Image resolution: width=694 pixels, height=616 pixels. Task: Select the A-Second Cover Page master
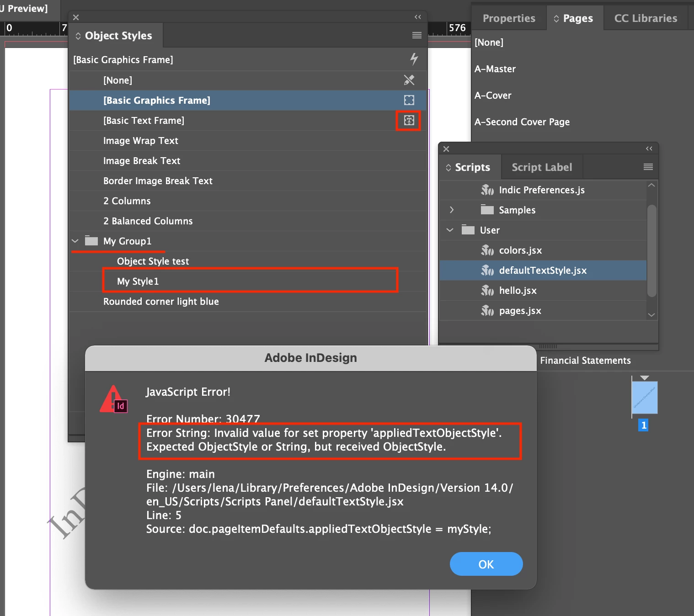pos(522,122)
